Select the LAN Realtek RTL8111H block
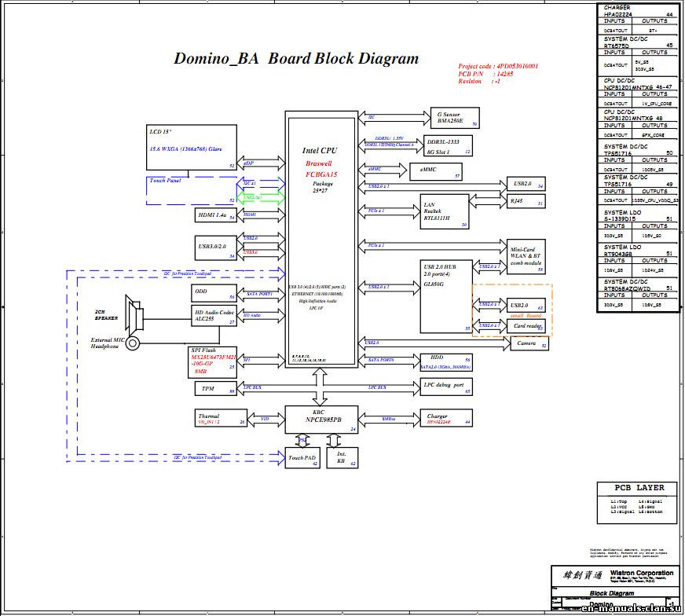 click(x=445, y=212)
